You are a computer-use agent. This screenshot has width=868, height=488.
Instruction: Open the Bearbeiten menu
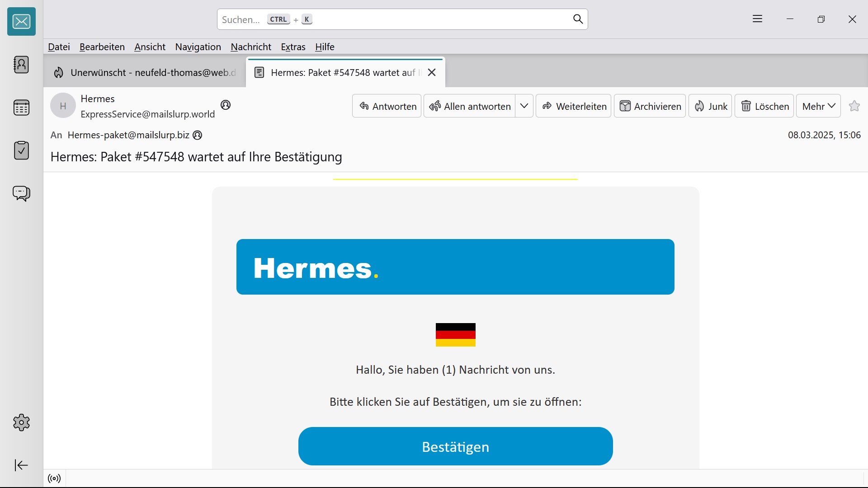102,47
